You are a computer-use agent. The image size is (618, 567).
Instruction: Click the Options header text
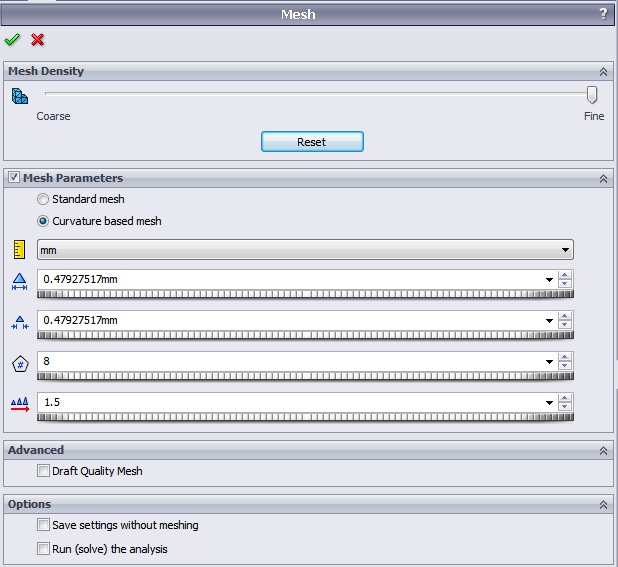pyautogui.click(x=30, y=504)
